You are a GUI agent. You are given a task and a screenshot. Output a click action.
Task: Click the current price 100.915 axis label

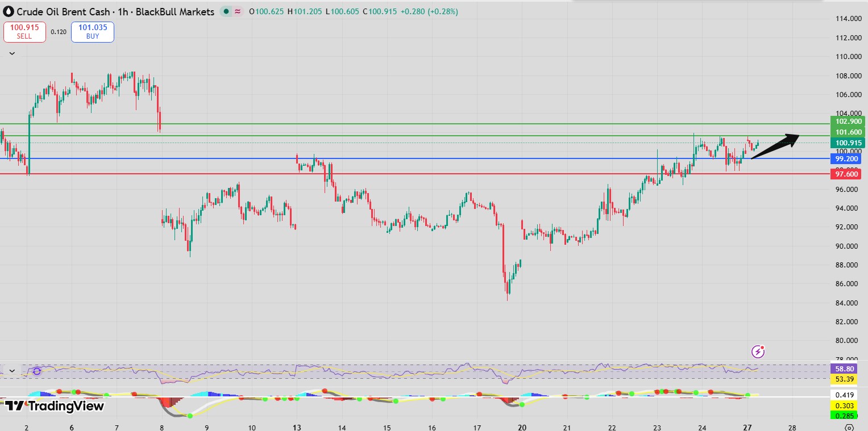[847, 143]
